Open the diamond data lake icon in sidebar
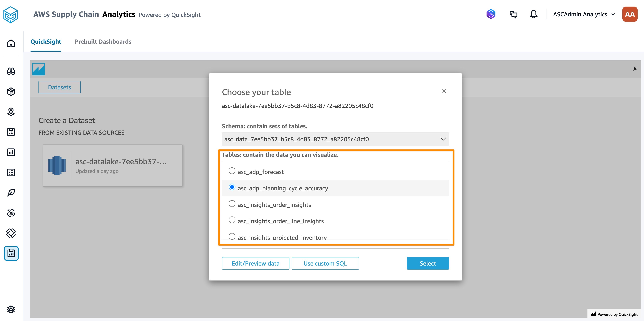The image size is (644, 321). point(11,233)
